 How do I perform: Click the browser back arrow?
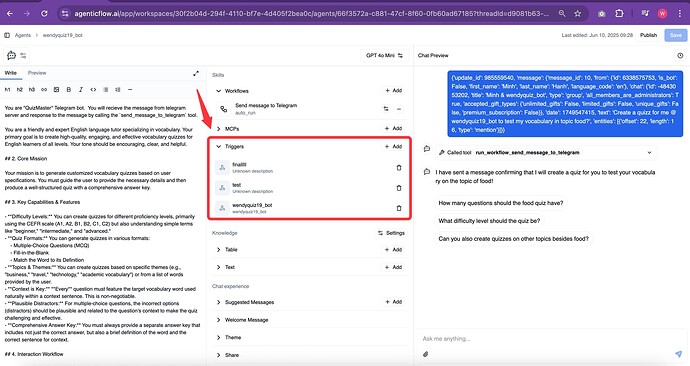coord(10,14)
